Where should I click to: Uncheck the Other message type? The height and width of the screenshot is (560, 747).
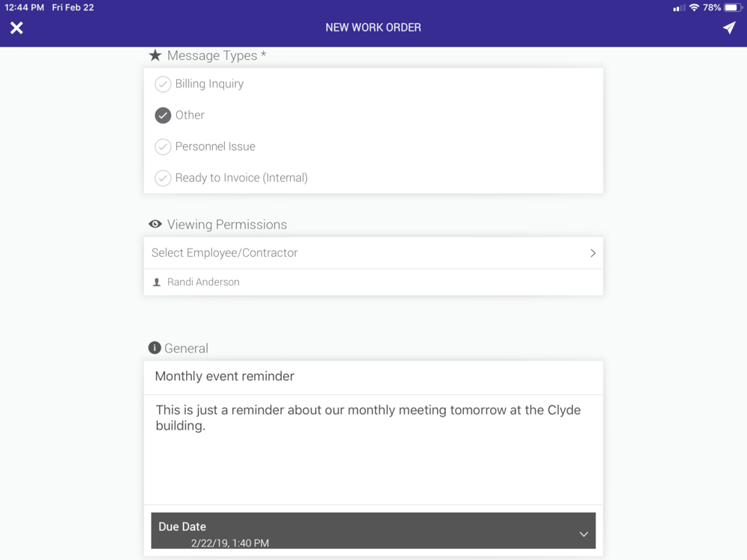pos(163,115)
